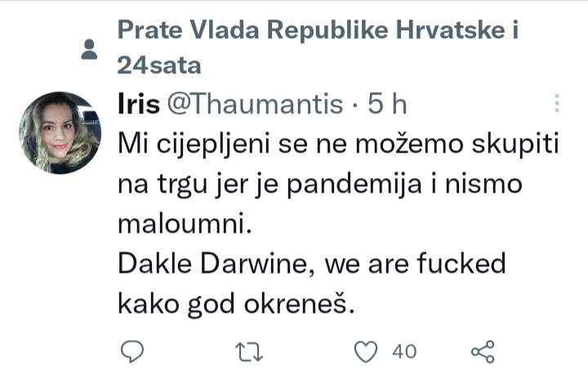Click '24sata' in the follow context line
Screen dimensions: 588x379
pyautogui.click(x=158, y=64)
